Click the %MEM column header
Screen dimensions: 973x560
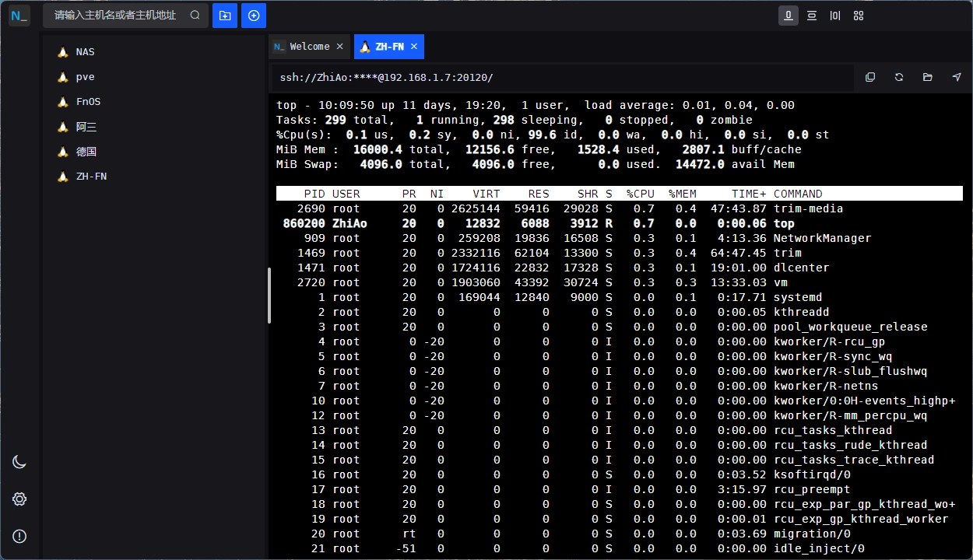pos(683,194)
